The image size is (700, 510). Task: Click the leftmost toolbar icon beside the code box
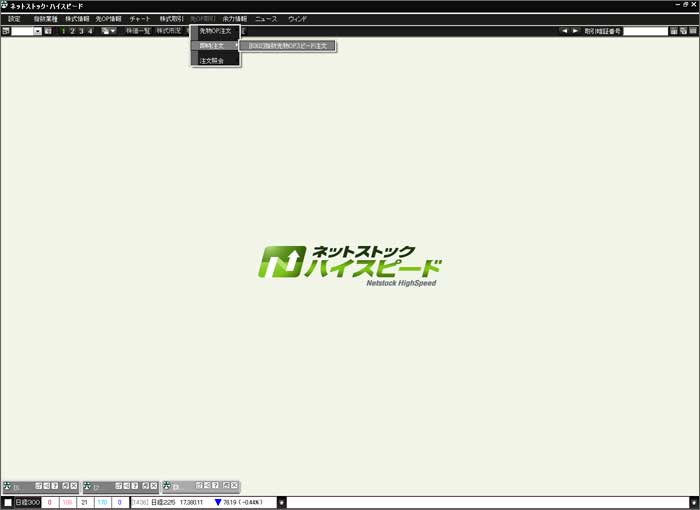click(x=5, y=31)
